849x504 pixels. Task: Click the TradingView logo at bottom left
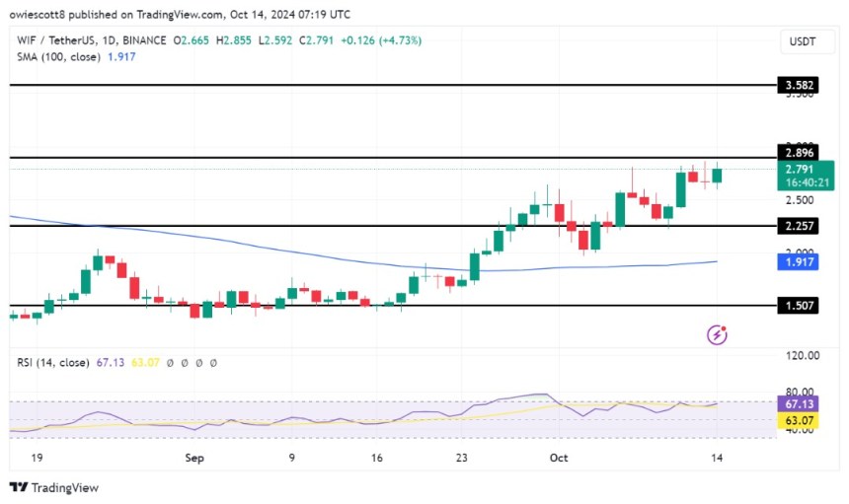click(x=54, y=487)
